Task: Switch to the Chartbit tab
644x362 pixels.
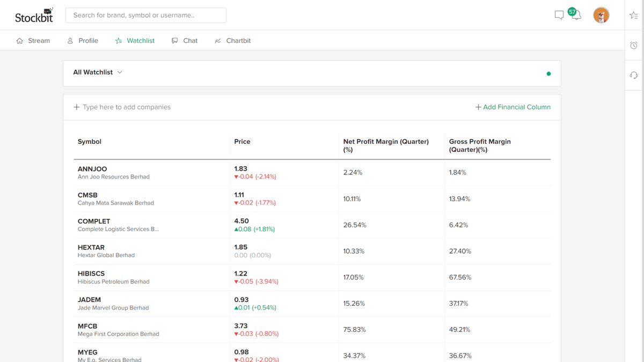Action: tap(233, 41)
